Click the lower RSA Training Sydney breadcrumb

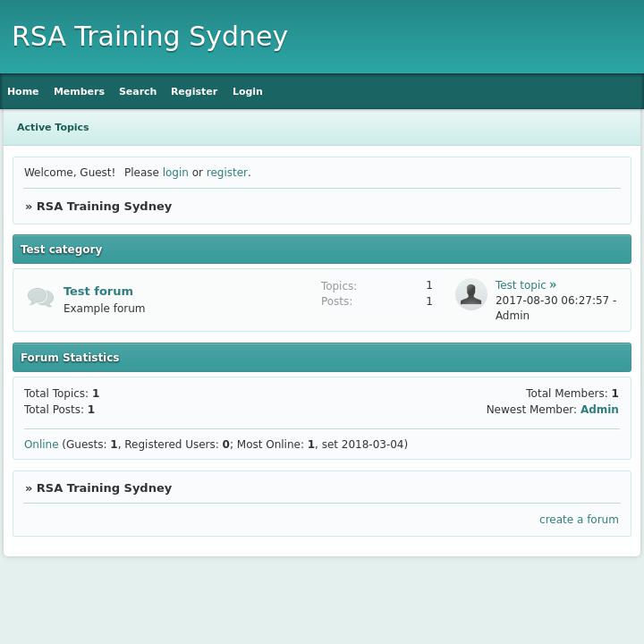(x=104, y=487)
